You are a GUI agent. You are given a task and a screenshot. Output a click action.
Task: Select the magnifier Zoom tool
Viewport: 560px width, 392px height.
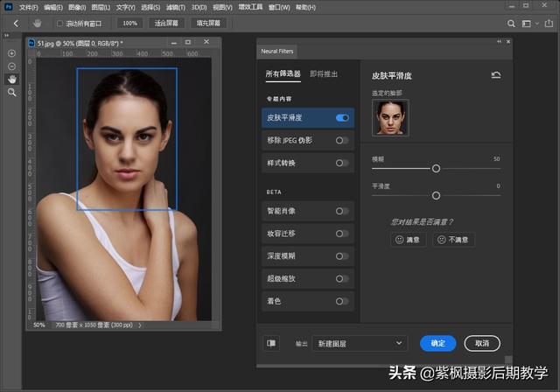coord(12,92)
